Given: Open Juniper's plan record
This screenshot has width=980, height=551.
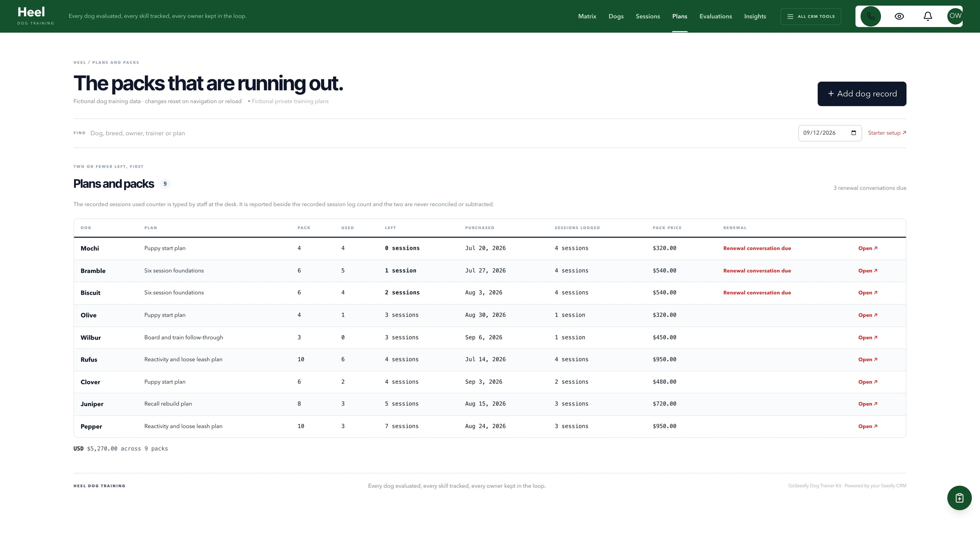Looking at the screenshot, I should coord(867,404).
